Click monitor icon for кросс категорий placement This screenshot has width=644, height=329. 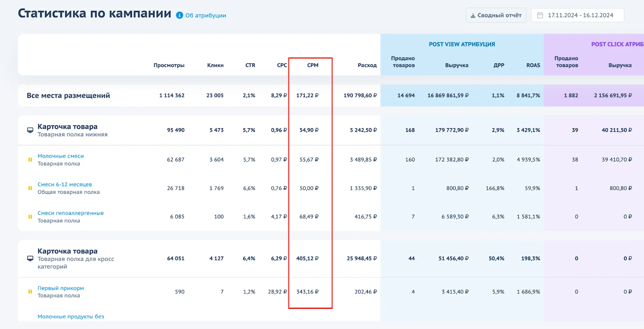(30, 258)
